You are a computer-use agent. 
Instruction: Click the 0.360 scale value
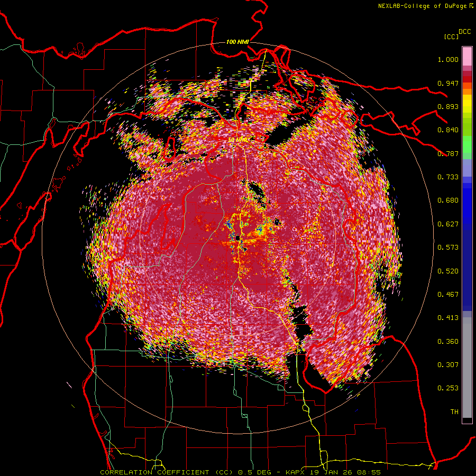[x=448, y=342]
